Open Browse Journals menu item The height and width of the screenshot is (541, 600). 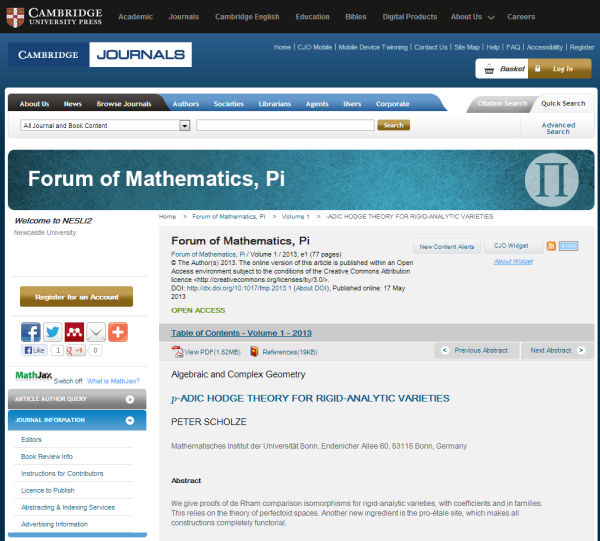(x=122, y=103)
